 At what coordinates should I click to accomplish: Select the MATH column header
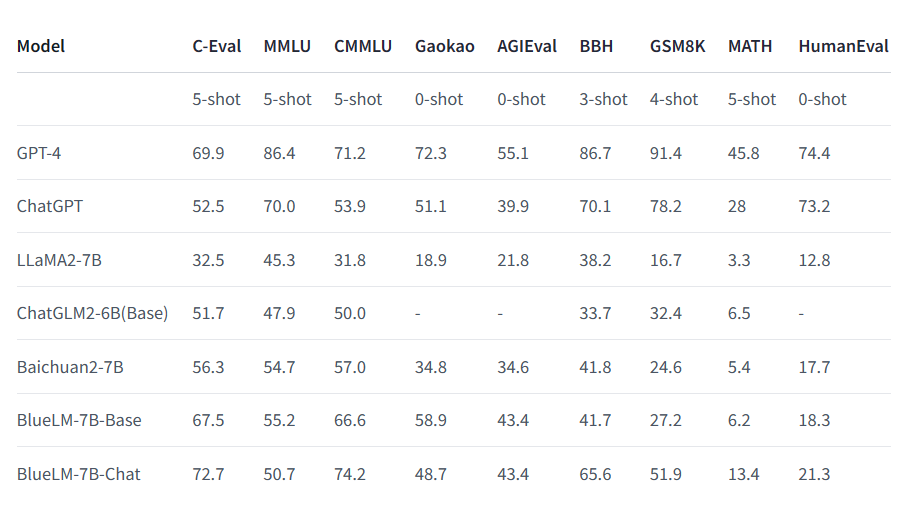(x=751, y=46)
